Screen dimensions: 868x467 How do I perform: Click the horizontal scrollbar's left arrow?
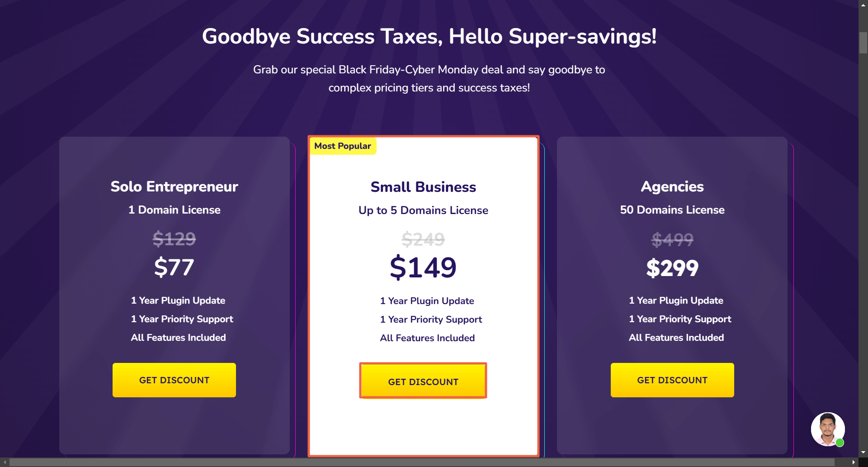[5, 462]
